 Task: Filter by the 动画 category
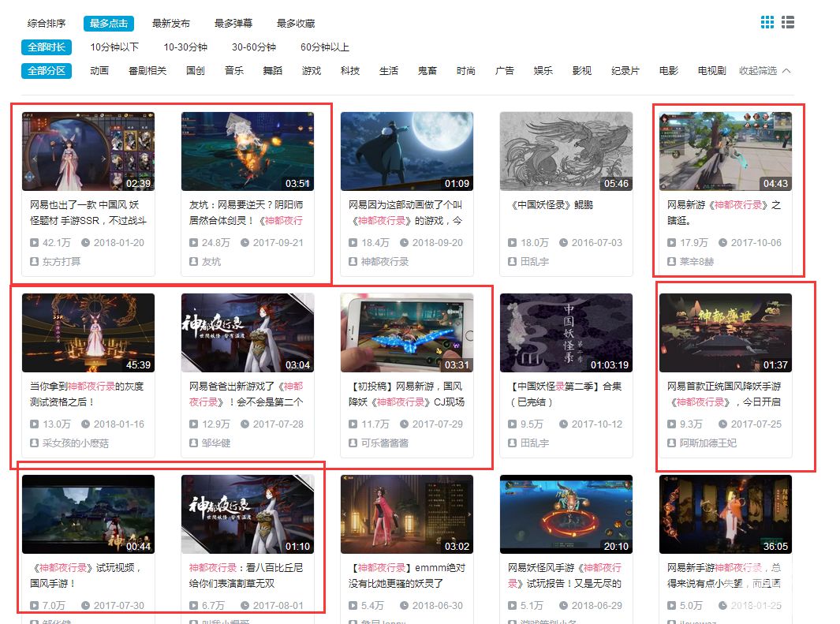(x=99, y=71)
